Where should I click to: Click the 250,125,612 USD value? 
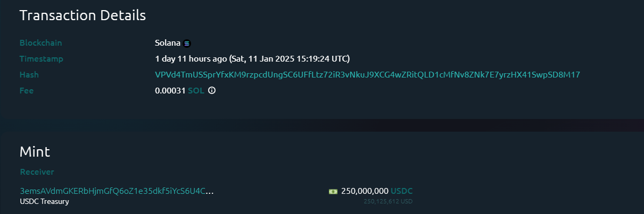coord(388,202)
